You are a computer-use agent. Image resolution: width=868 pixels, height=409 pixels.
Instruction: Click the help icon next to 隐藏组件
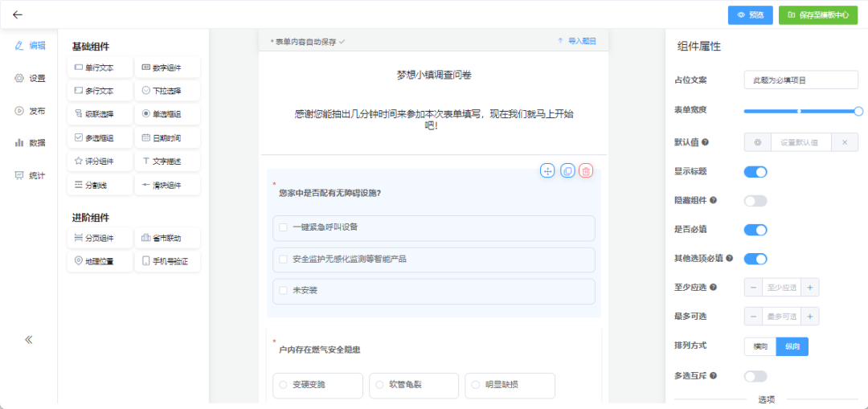pos(714,200)
